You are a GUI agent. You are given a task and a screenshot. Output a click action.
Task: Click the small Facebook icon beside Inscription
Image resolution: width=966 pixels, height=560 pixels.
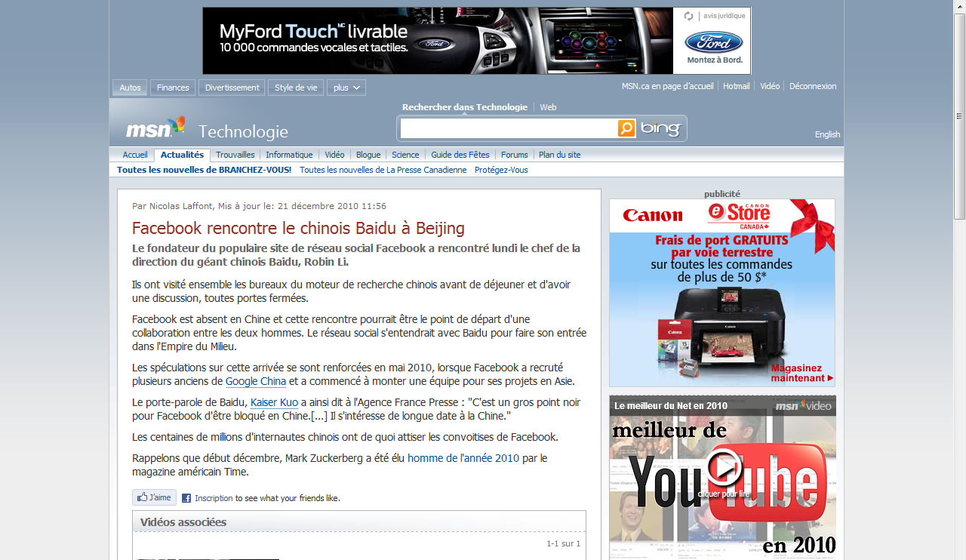186,498
